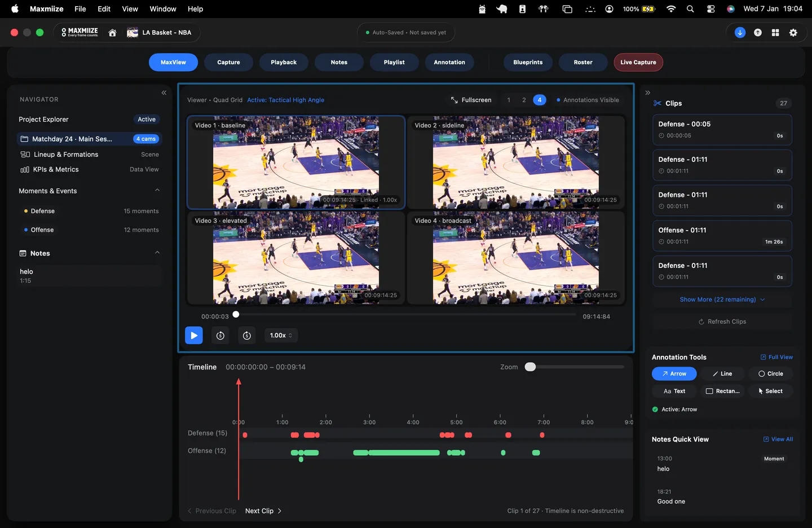The height and width of the screenshot is (528, 812).
Task: Collapse the Navigator panel with double chevron
Action: pyautogui.click(x=164, y=93)
